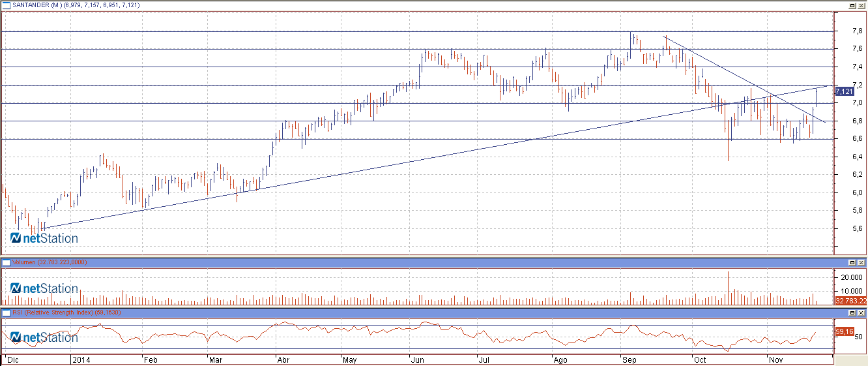Click the 5,6 price axis label
This screenshot has height=366, width=868.
[x=858, y=229]
